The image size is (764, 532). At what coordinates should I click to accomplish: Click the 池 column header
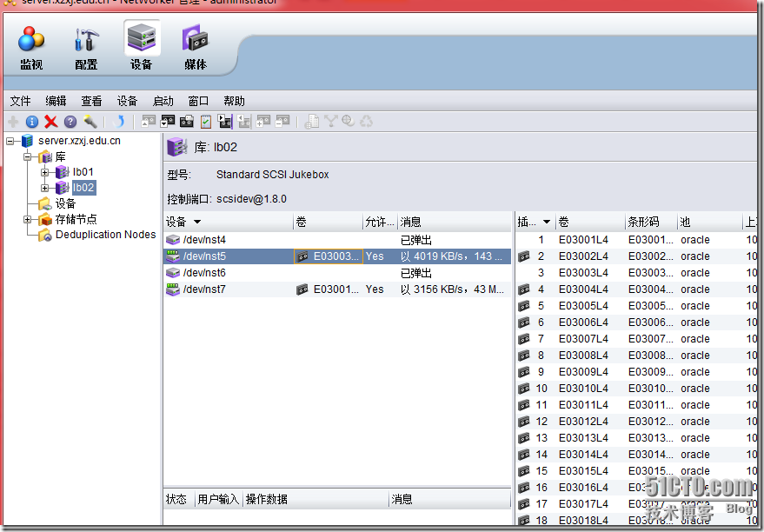pos(709,223)
